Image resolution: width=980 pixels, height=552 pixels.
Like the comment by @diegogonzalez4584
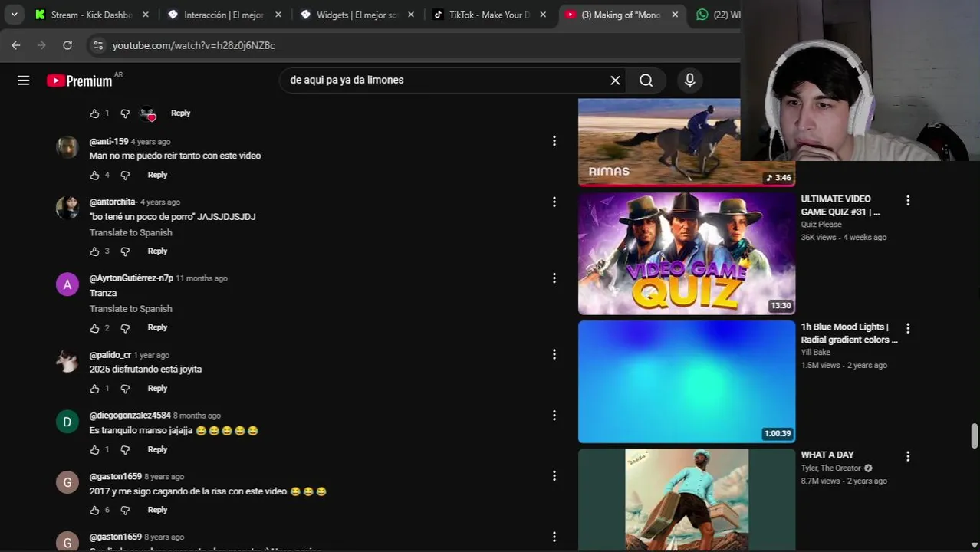(95, 450)
